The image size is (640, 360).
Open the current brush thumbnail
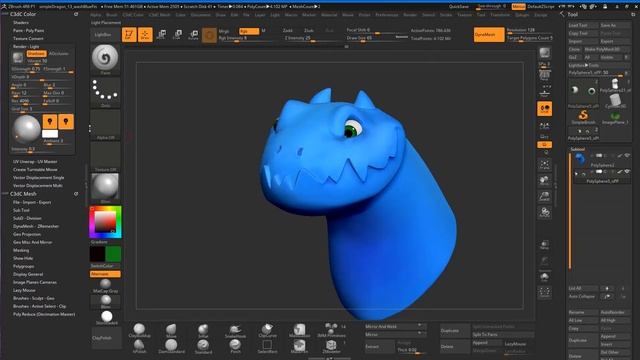[x=105, y=59]
